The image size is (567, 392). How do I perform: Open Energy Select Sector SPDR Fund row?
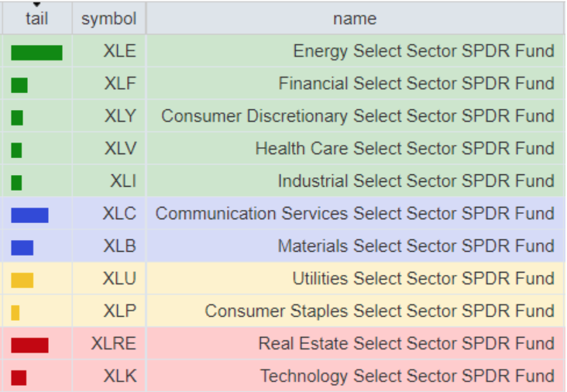423,51
